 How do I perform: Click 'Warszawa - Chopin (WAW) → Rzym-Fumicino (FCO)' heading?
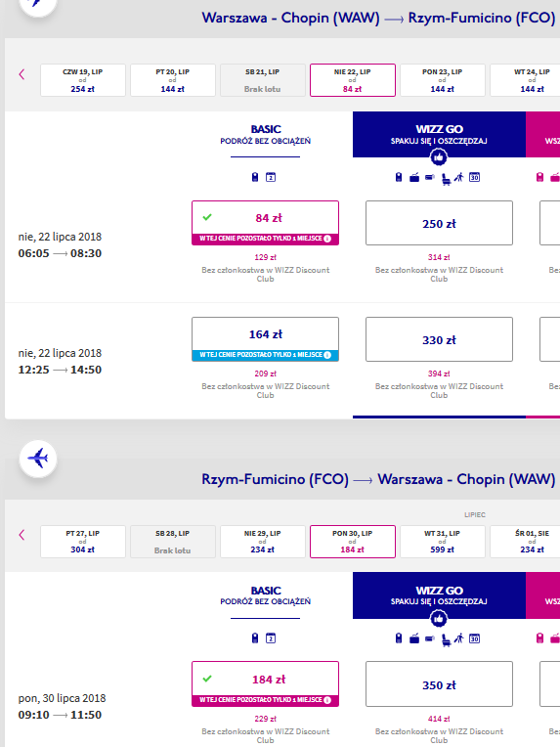[x=378, y=18]
